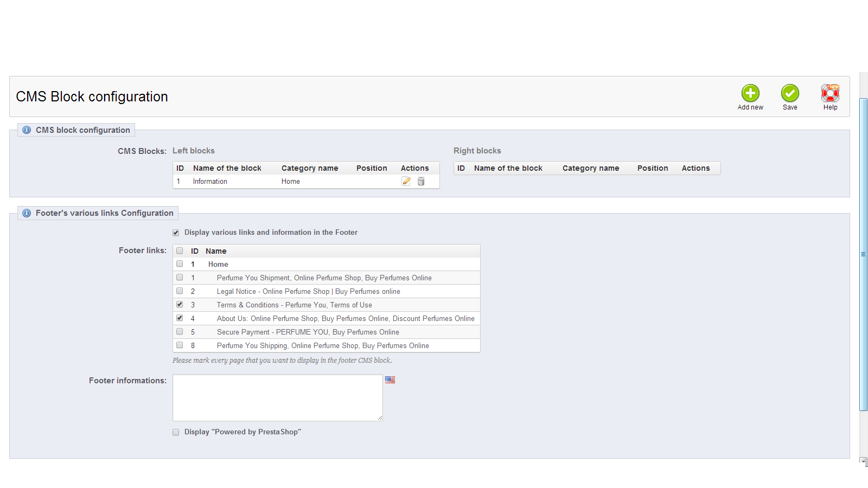Delete the Information block with trash icon
The height and width of the screenshot is (488, 868).
(x=421, y=181)
